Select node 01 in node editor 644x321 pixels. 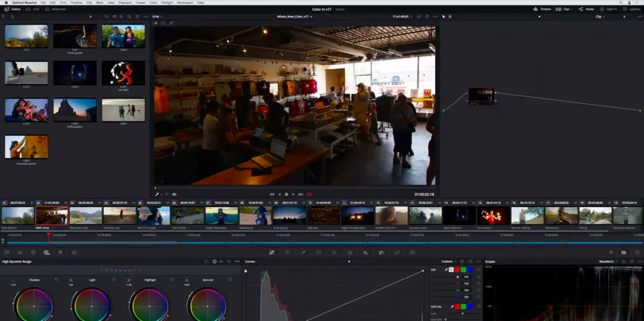click(x=481, y=96)
